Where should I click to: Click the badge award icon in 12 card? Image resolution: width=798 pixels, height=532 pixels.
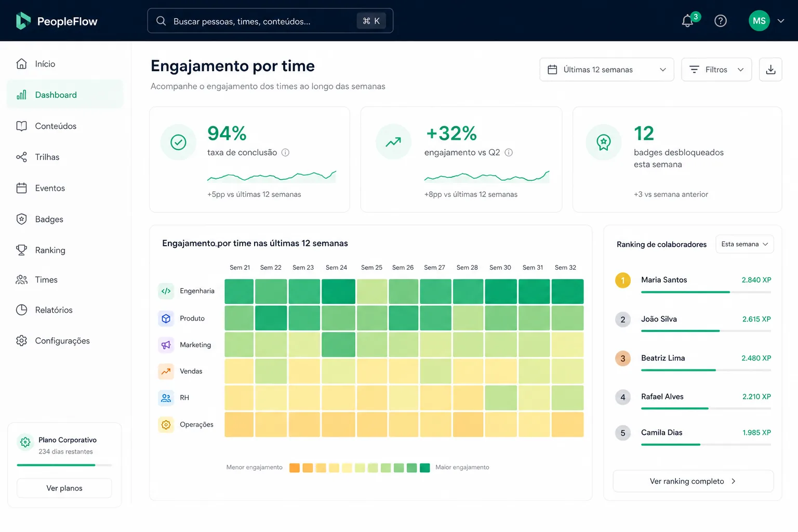click(x=603, y=142)
